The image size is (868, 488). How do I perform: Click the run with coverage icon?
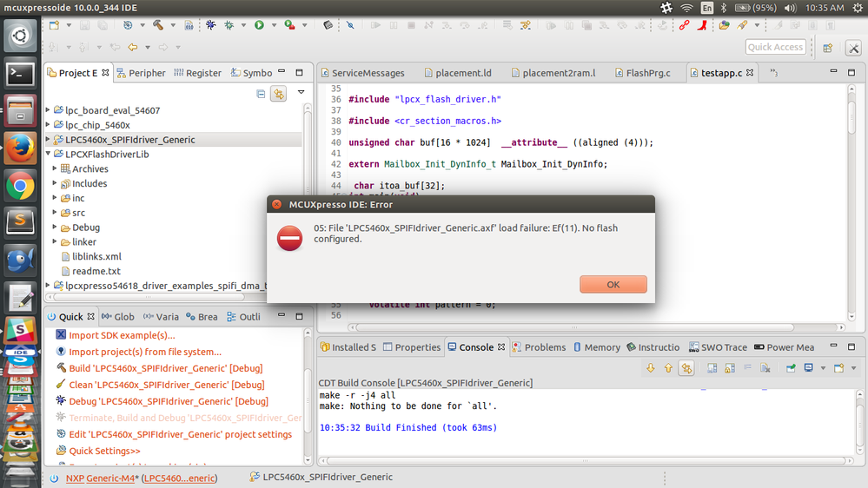coord(289,25)
